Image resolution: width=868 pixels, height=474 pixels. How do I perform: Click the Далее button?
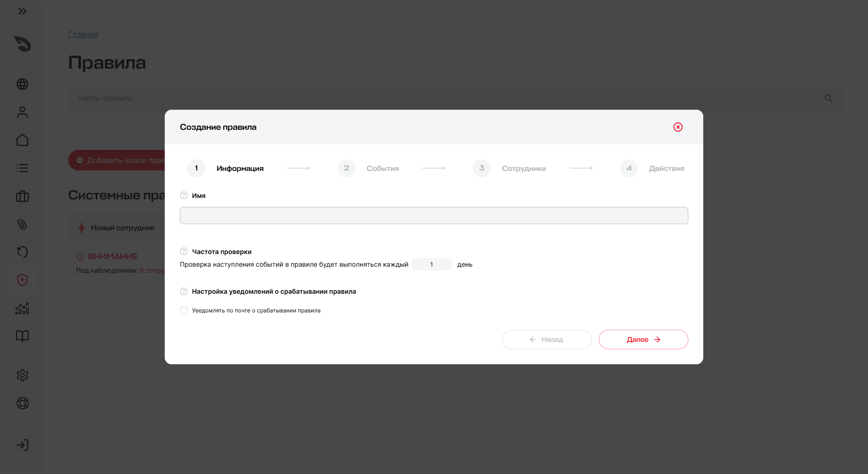coord(644,340)
